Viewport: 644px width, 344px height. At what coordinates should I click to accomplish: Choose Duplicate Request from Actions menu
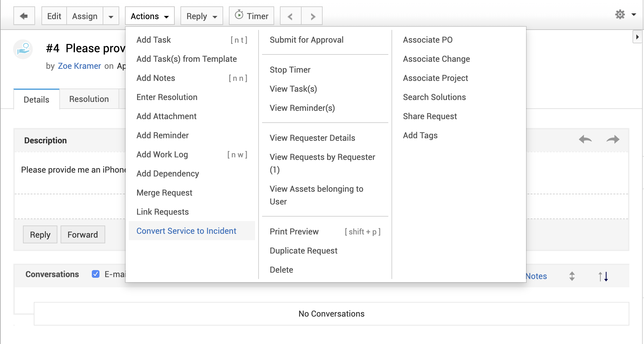point(303,251)
